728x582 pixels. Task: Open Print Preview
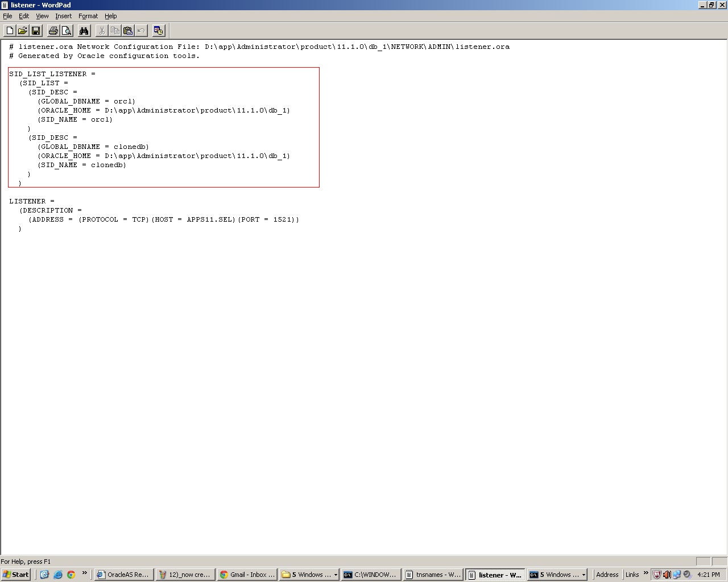[66, 30]
